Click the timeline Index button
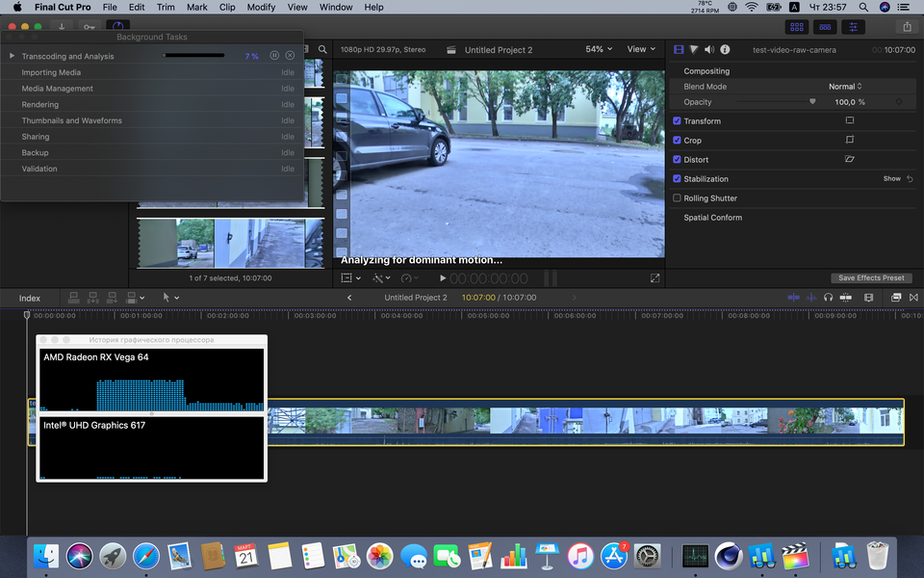The image size is (924, 578). (x=30, y=298)
